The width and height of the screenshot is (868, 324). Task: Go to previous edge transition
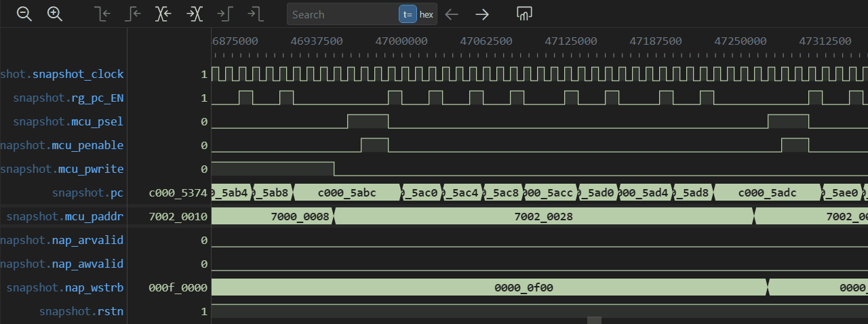click(163, 14)
